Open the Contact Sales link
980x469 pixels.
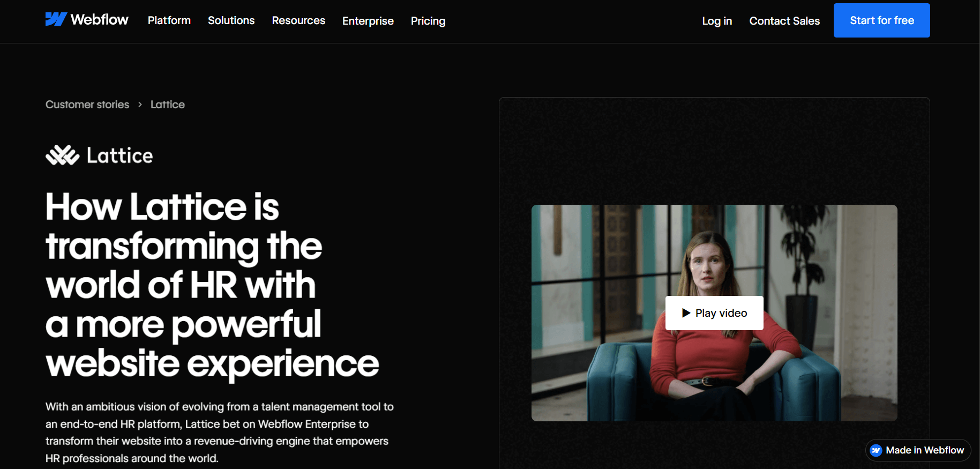tap(784, 21)
